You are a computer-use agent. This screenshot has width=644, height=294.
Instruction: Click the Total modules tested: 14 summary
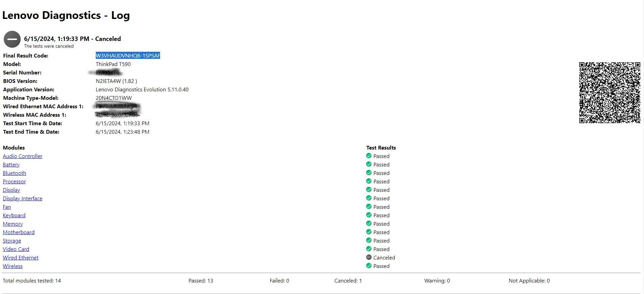(x=32, y=280)
